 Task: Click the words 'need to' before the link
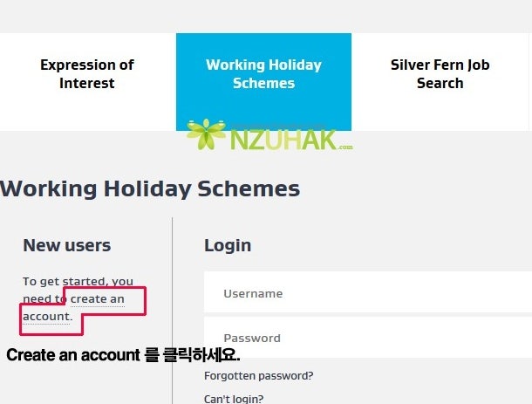coord(44,299)
